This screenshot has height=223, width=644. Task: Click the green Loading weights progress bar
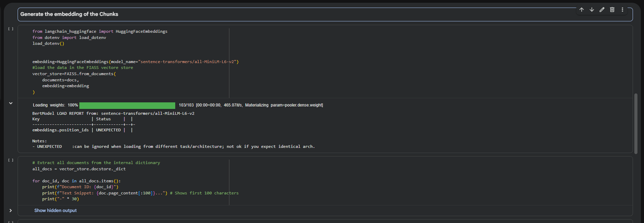[x=127, y=105]
